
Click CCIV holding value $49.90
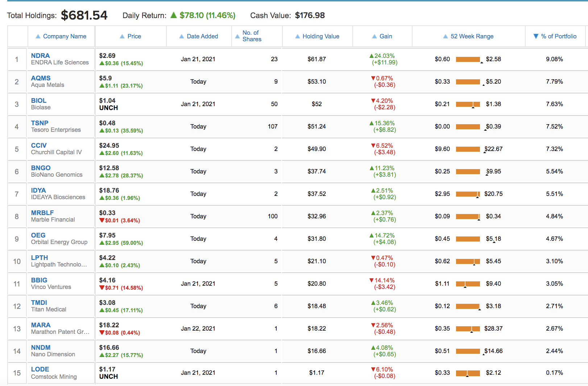[x=317, y=149]
